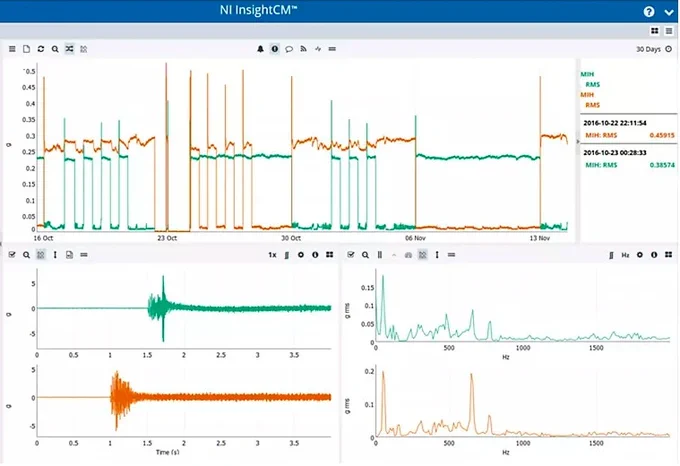Click waveform viewer integration symbol icon
Screen dimensions: 680x466
point(287,255)
